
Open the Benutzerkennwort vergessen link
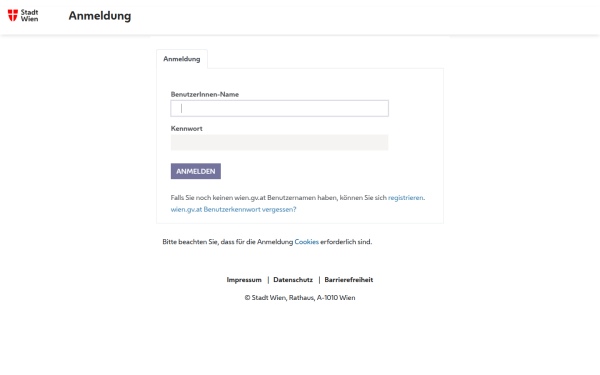click(233, 209)
